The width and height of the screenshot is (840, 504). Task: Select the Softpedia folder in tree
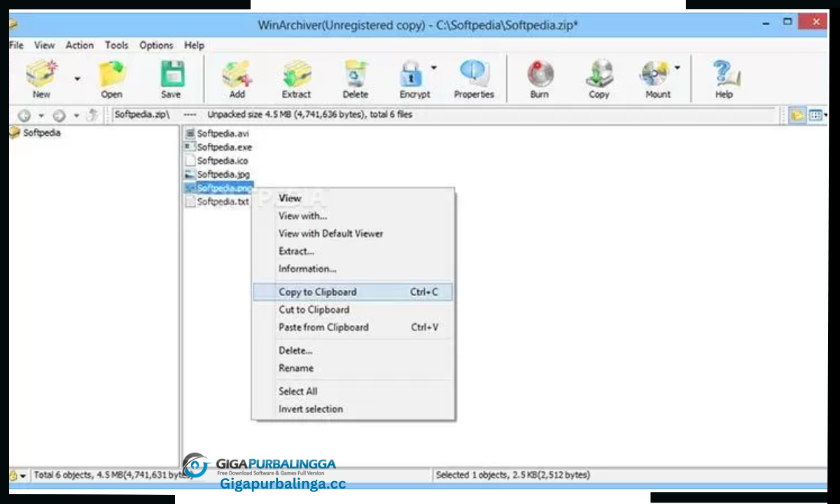coord(41,132)
